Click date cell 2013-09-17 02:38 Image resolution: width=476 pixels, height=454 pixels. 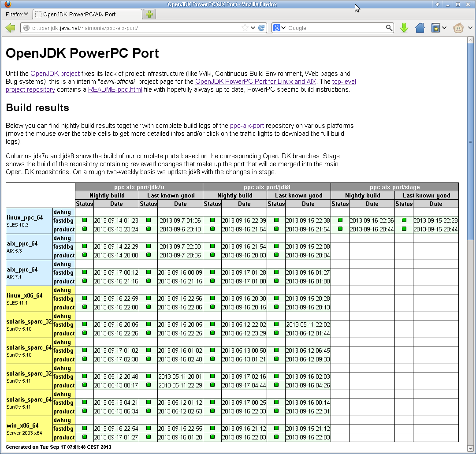116,359
